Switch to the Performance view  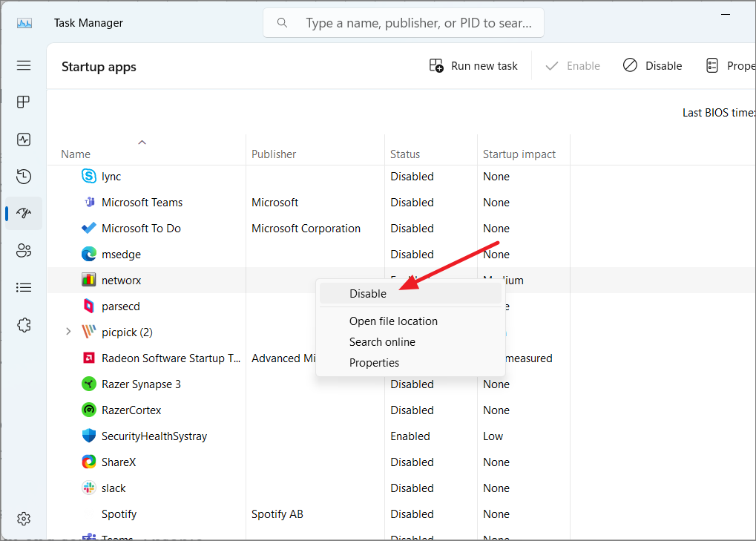click(x=23, y=140)
